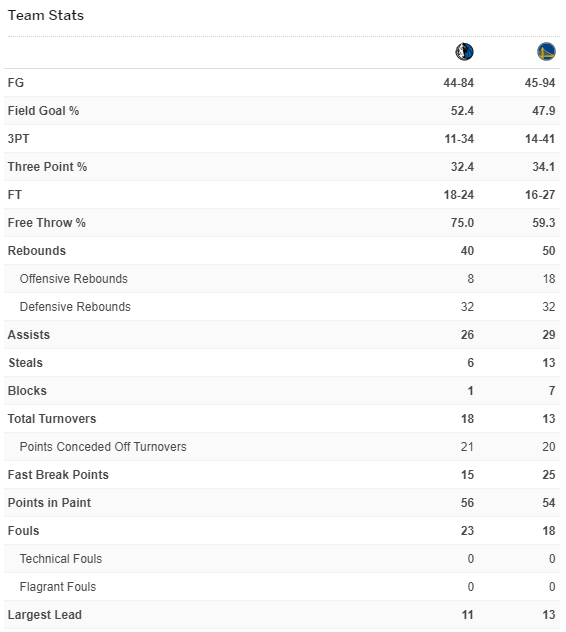
Task: Select Points Conceded Off Turnovers sub-row
Action: point(282,447)
